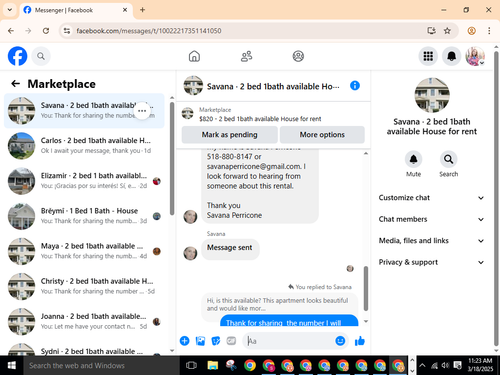Click the quoted 'Hi, is this available?' reply
This screenshot has height=375, width=500.
point(279,304)
